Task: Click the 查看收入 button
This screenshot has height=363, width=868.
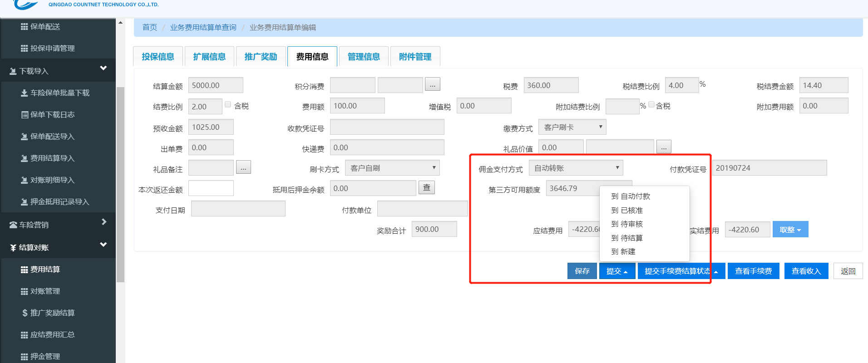Action: coord(806,271)
